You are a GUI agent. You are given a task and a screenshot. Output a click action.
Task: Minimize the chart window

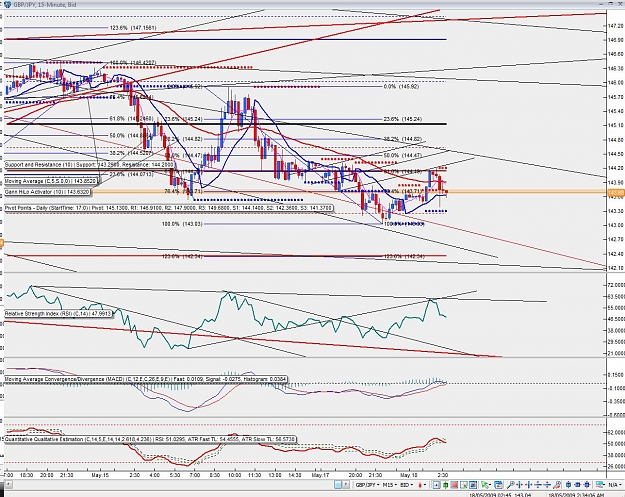coord(603,4)
